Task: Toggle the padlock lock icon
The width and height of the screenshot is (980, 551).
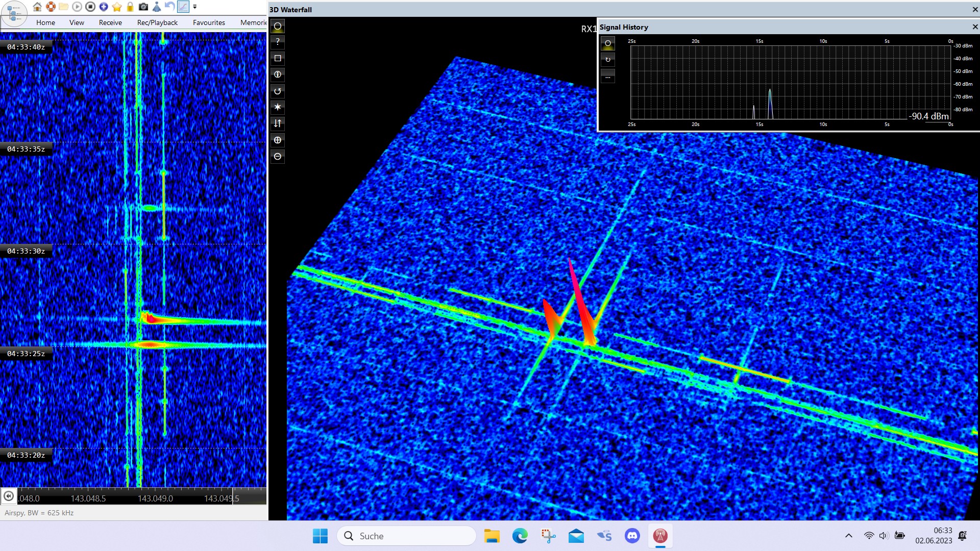Action: 130,7
